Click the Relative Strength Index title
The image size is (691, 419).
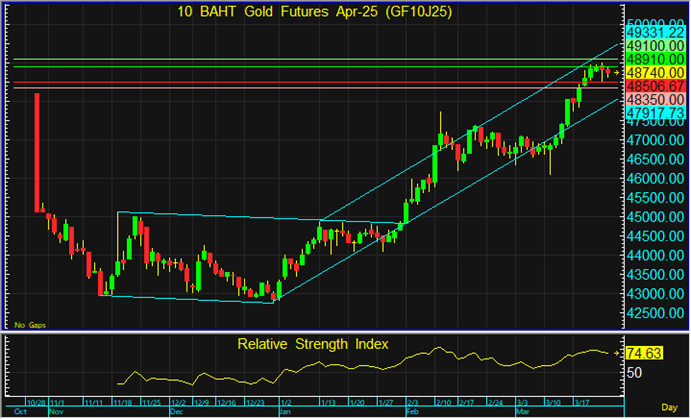(313, 345)
